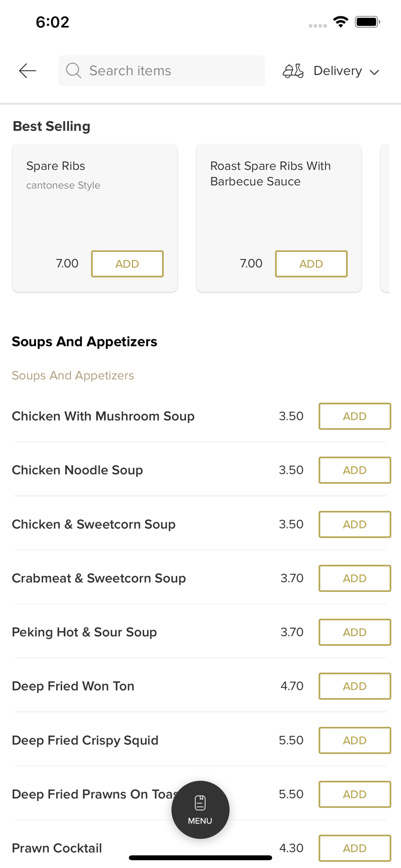Add Chicken With Mushroom Soup

click(355, 416)
